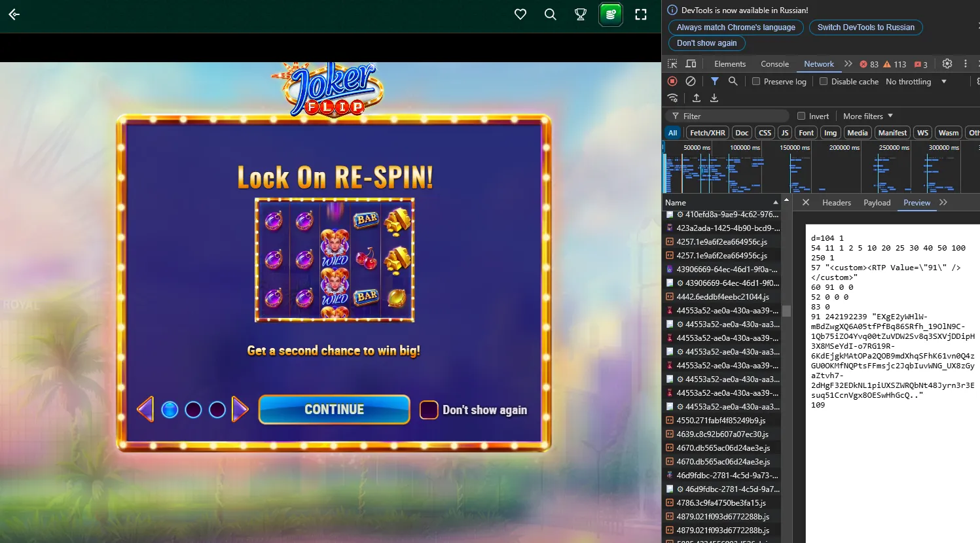Enter fullscreen mode with expand icon

pyautogui.click(x=641, y=14)
